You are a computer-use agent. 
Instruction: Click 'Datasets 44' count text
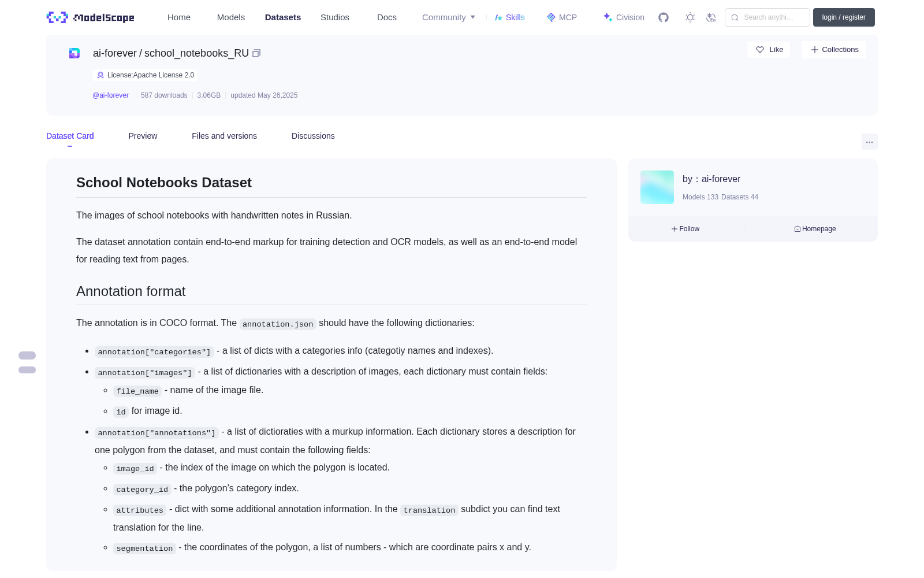(x=740, y=197)
